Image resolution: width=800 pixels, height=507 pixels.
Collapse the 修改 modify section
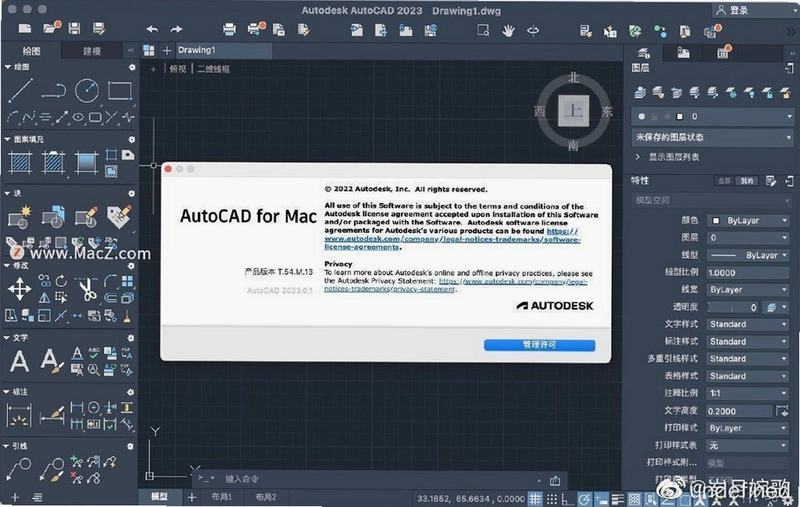coord(7,266)
